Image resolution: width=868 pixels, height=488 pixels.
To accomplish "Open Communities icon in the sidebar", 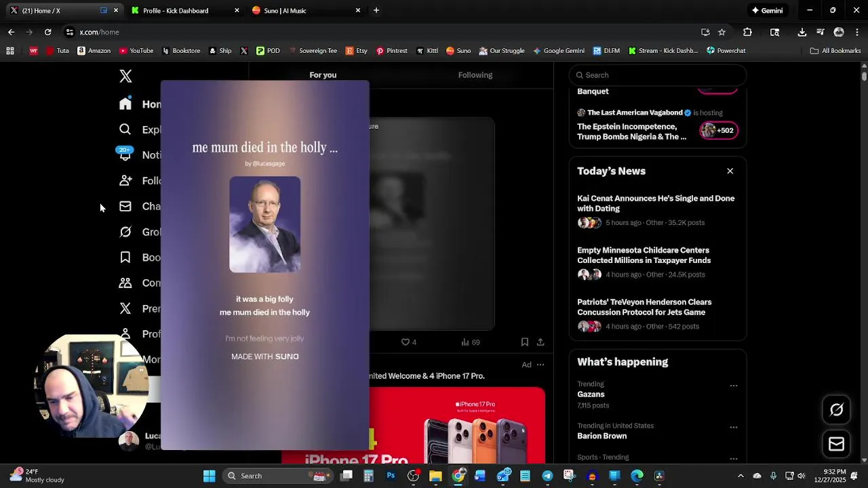I will pyautogui.click(x=125, y=283).
